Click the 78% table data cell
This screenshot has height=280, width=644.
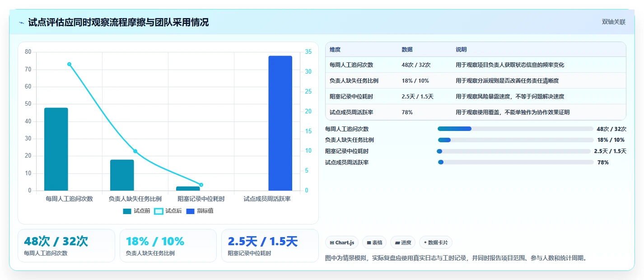[x=407, y=112]
